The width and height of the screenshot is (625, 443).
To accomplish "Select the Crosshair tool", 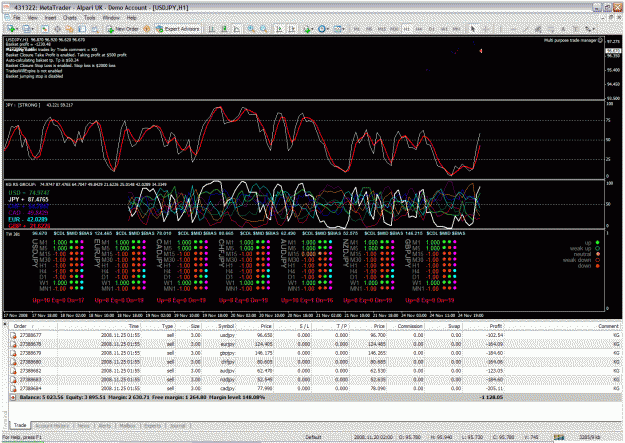I will (x=486, y=29).
